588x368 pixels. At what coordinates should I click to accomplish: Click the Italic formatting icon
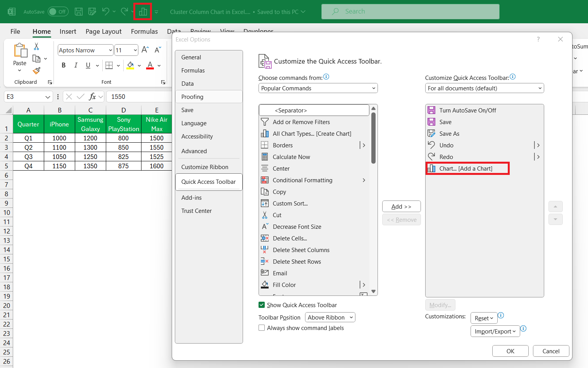[x=76, y=65]
